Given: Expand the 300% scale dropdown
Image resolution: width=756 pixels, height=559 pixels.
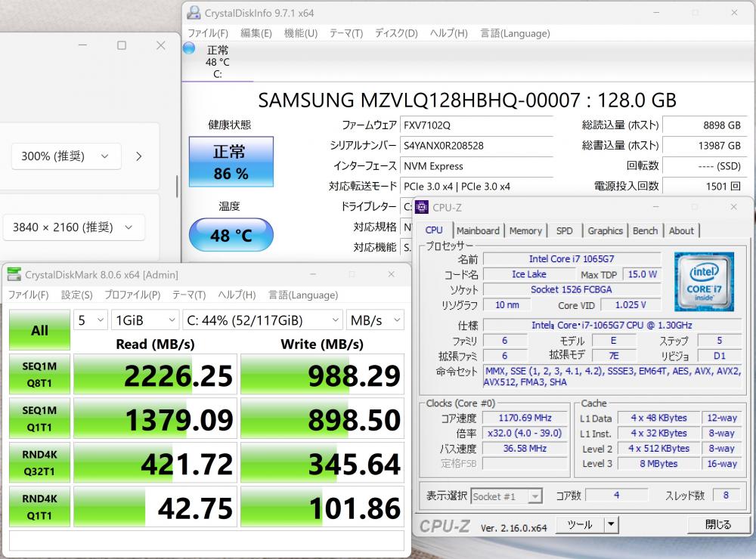Looking at the screenshot, I should click(66, 156).
